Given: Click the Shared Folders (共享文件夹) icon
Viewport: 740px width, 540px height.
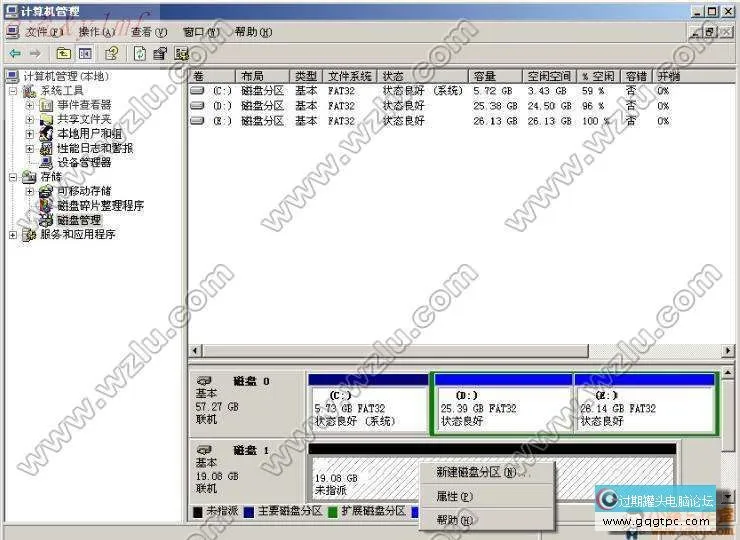Looking at the screenshot, I should coord(46,119).
